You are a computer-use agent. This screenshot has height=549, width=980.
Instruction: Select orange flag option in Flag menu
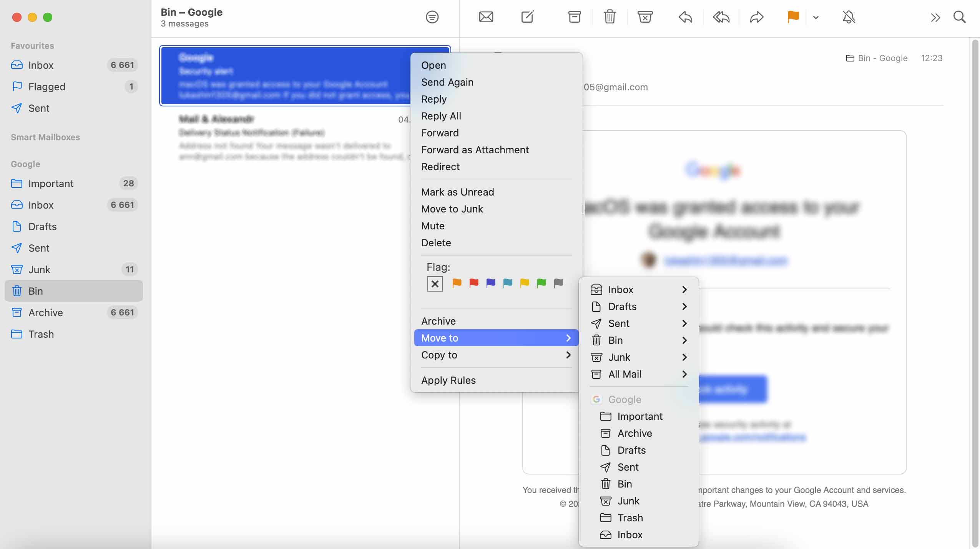456,283
